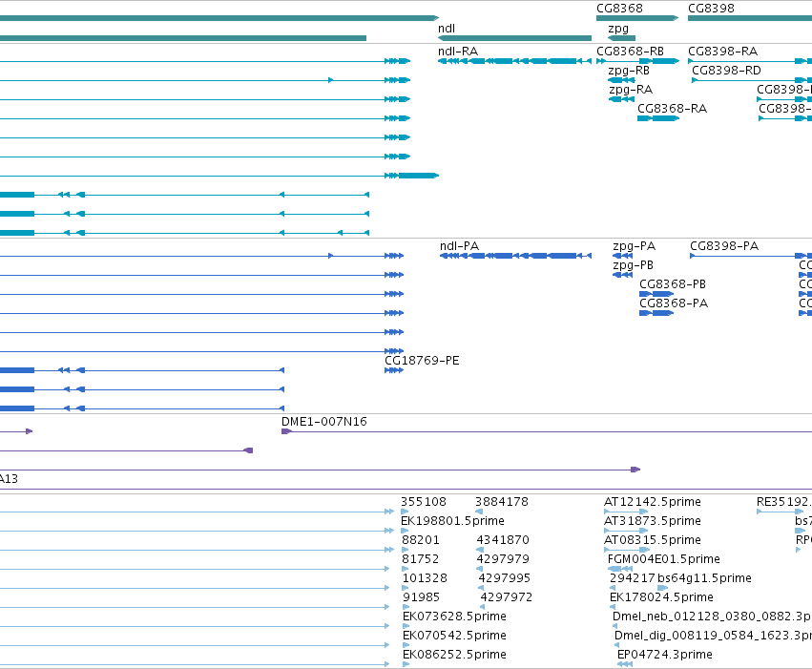Click EST label 4297972
The width and height of the screenshot is (812, 669).
[x=506, y=597]
